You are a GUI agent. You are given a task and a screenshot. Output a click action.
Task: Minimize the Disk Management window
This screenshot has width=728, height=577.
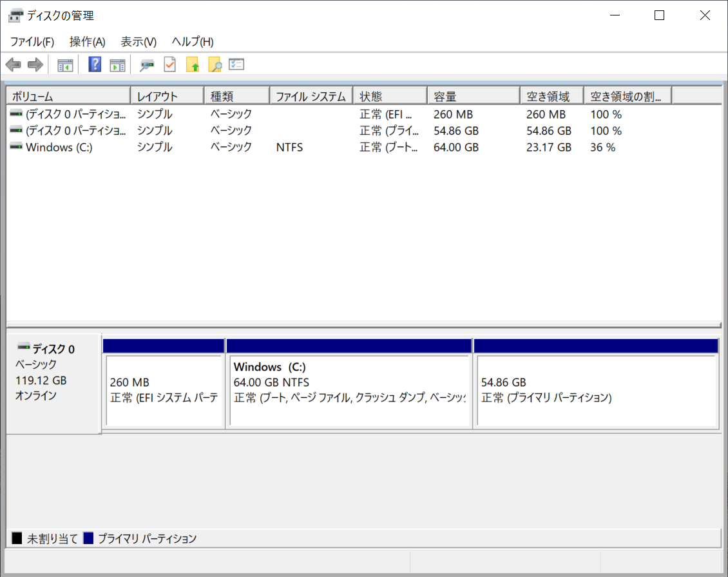[615, 15]
